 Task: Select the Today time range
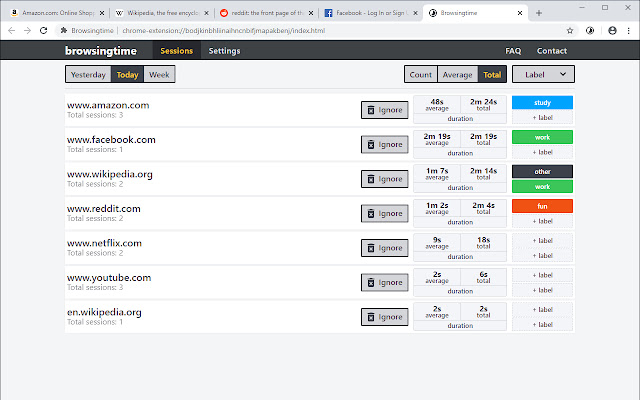pyautogui.click(x=127, y=75)
